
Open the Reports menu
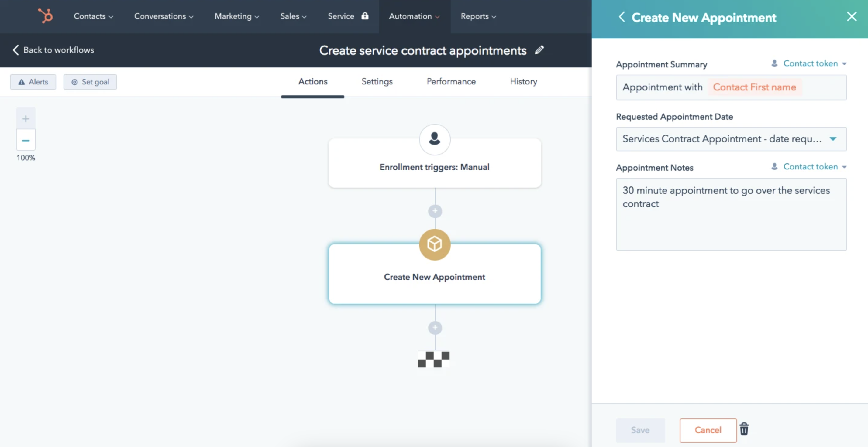(x=478, y=16)
